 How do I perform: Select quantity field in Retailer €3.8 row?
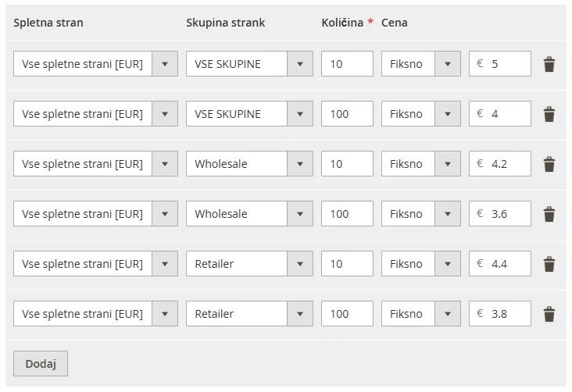347,314
